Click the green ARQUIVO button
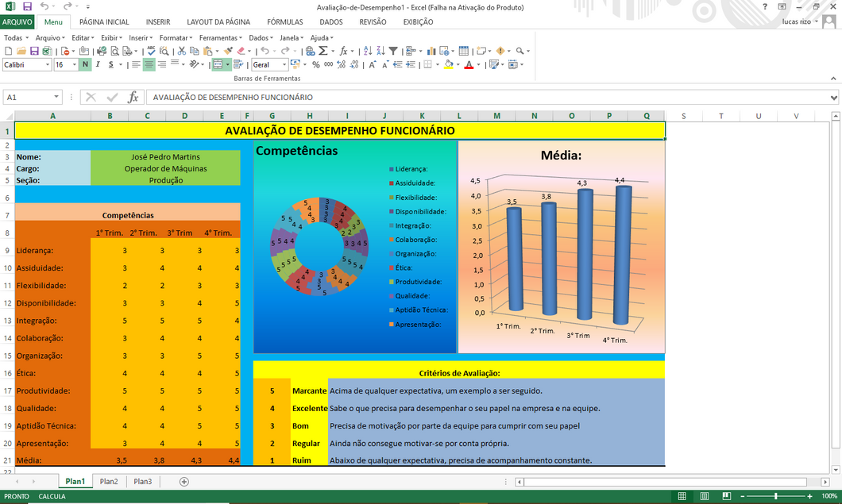The width and height of the screenshot is (842, 504). coord(17,22)
